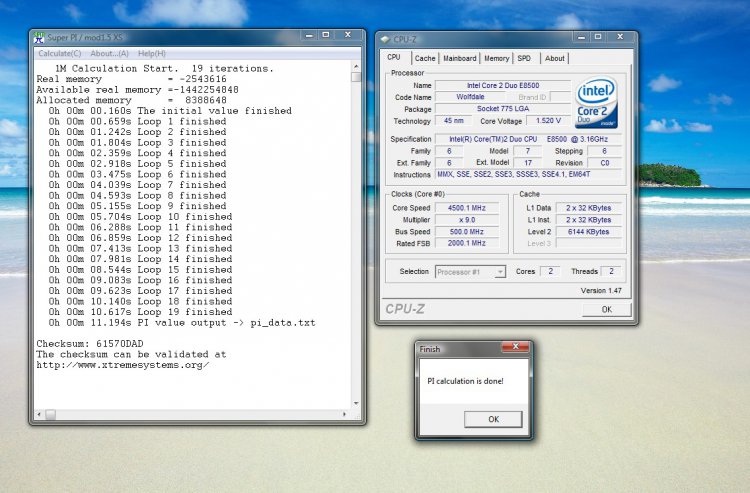
Task: Maximize the Super PI window
Action: [x=326, y=35]
